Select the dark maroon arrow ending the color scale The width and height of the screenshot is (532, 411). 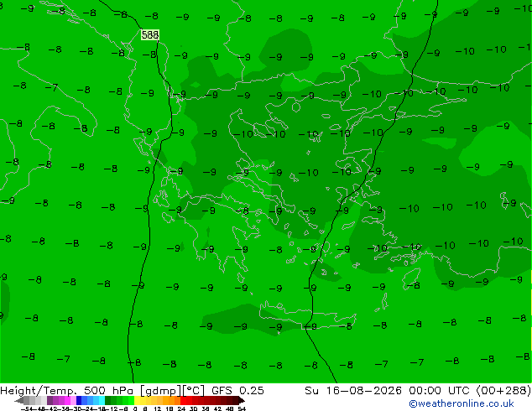pos(241,400)
